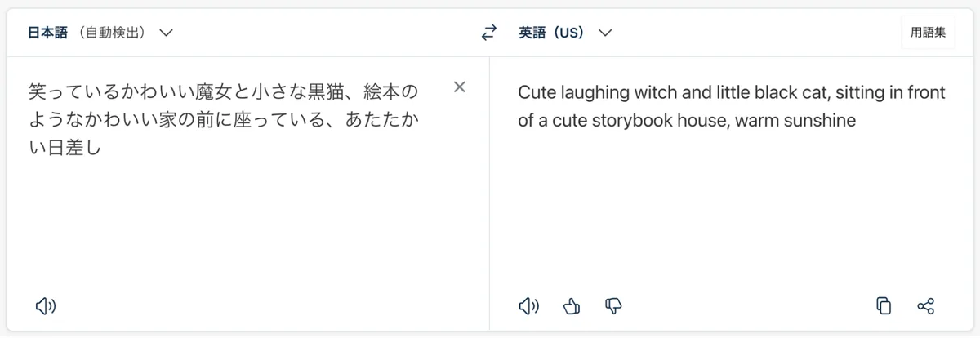Swap source and target languages
Image resolution: width=980 pixels, height=338 pixels.
[x=488, y=33]
